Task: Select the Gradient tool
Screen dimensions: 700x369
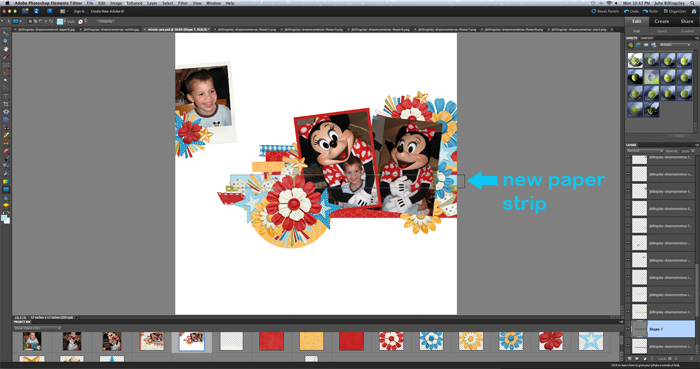Action: tap(6, 182)
